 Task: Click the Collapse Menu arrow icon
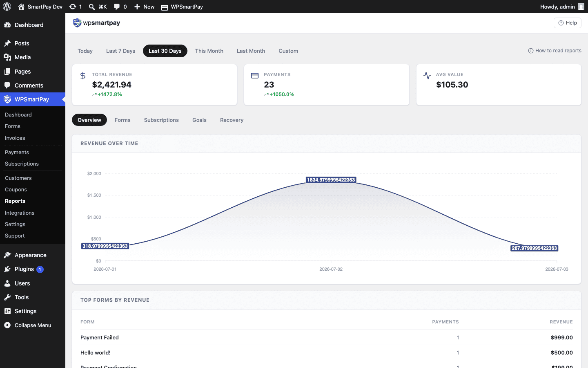(7, 325)
